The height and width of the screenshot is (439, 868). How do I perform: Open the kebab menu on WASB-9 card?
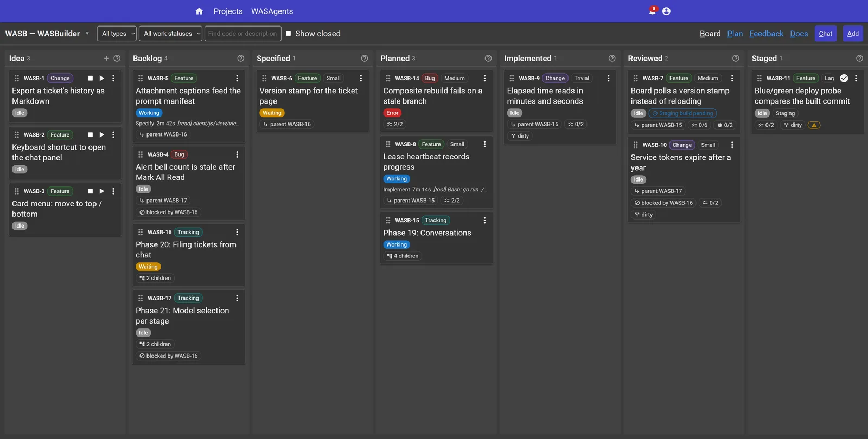[608, 79]
